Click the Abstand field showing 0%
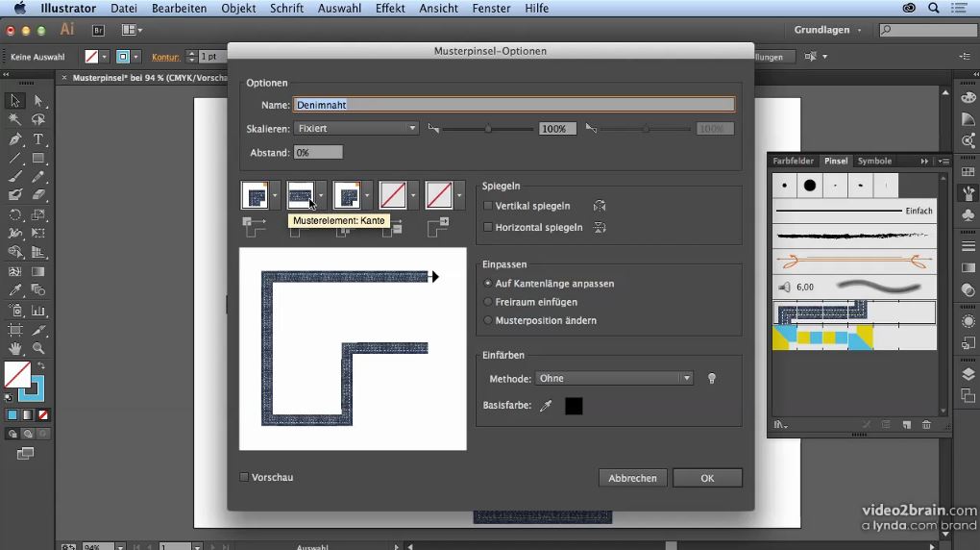The height and width of the screenshot is (550, 980). point(318,152)
